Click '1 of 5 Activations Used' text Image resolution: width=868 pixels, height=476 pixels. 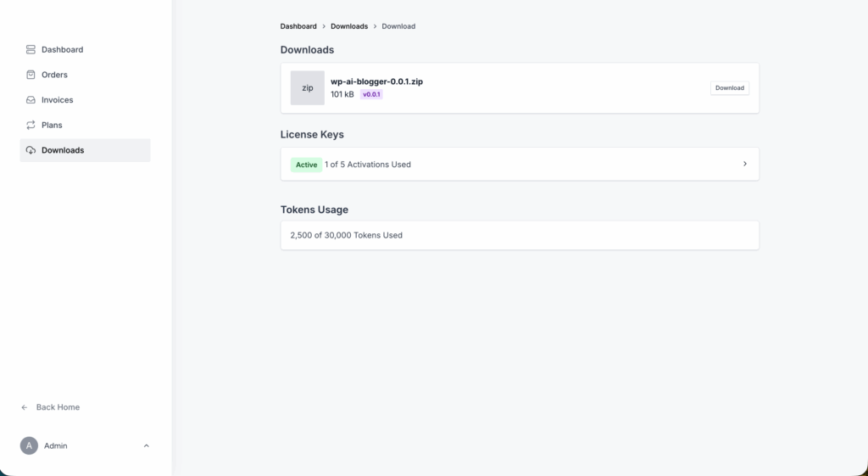coord(368,165)
